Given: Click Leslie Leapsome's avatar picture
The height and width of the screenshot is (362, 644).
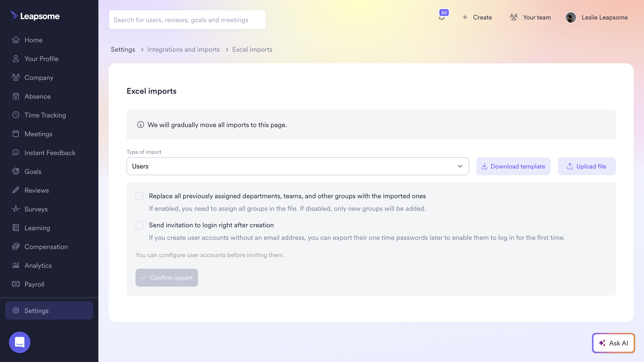Looking at the screenshot, I should point(571,17).
